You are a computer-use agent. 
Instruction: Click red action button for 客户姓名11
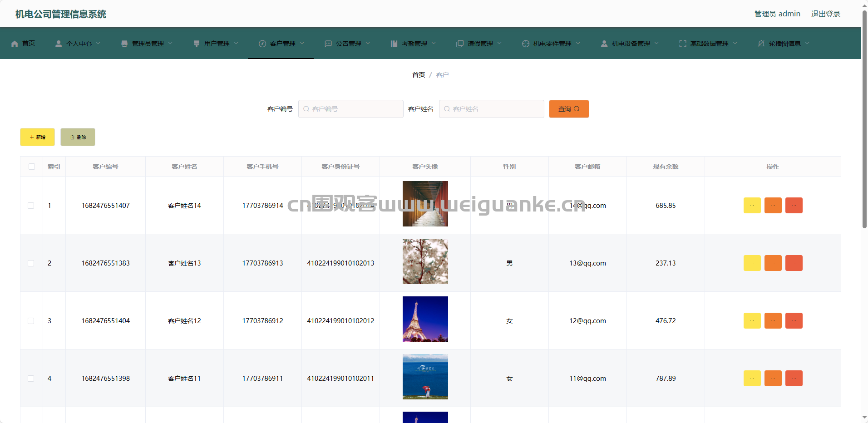click(x=794, y=379)
